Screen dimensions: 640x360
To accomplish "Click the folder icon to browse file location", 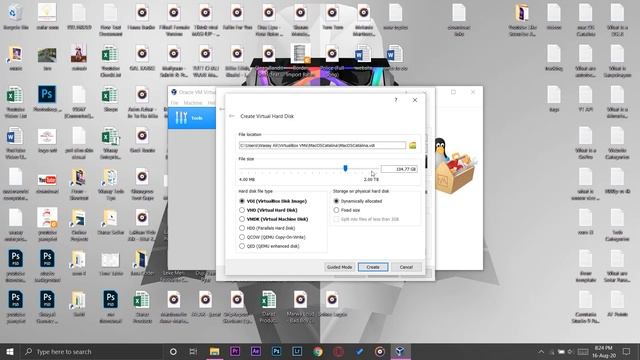I will click(413, 145).
